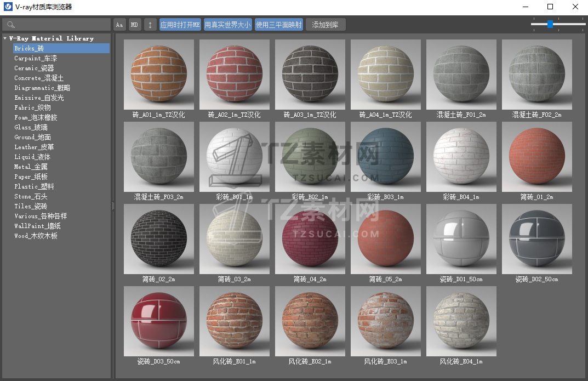Select the 简砖_01_2m material thumbnail
588x381 pixels.
pyautogui.click(x=537, y=157)
